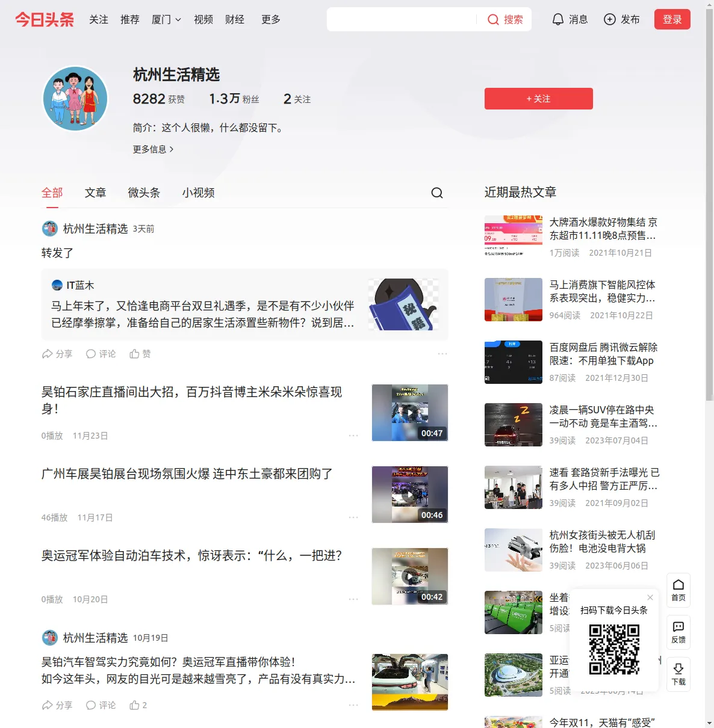Viewport: 714px width, 728px height.
Task: Like the 昊铂汽车智驾实力 post
Action: pyautogui.click(x=138, y=705)
